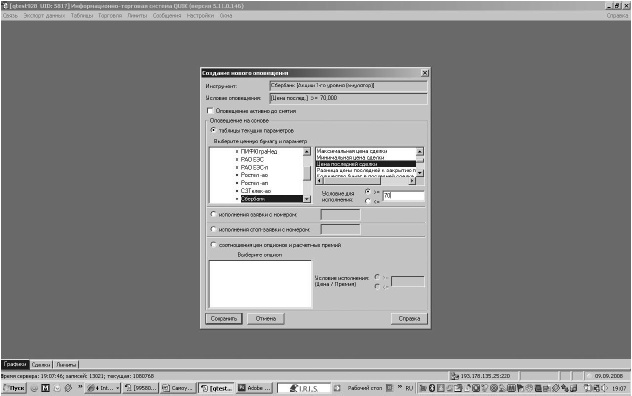Screen dimensions: 632x396
Task: Open the Adobe taskbar item
Action: coord(254,388)
